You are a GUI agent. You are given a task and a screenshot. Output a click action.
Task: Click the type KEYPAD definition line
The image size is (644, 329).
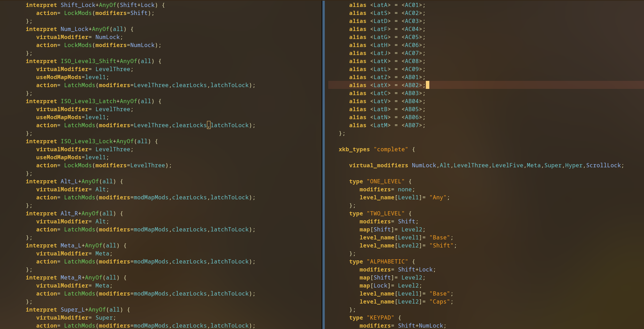coord(375,317)
